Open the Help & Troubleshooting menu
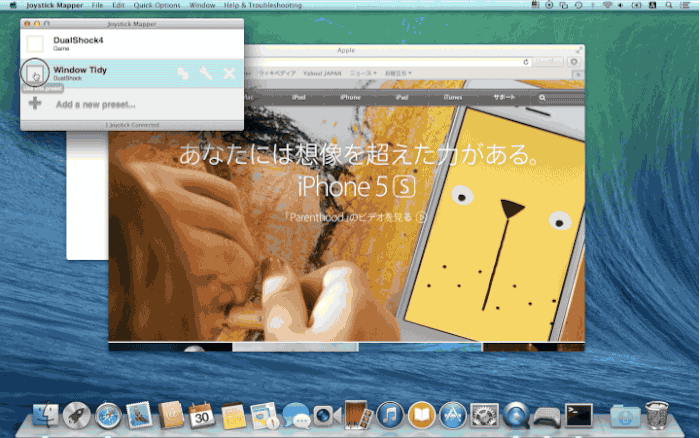This screenshot has width=700, height=438. [x=262, y=5]
